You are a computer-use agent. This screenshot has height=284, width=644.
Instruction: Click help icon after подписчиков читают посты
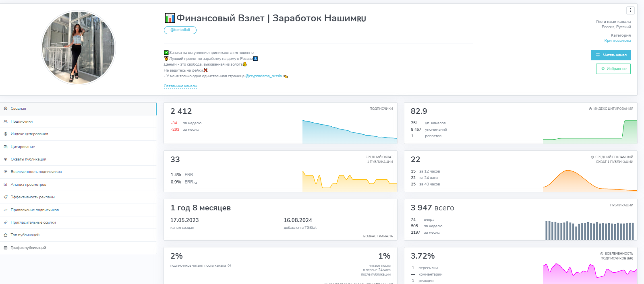pyautogui.click(x=229, y=265)
